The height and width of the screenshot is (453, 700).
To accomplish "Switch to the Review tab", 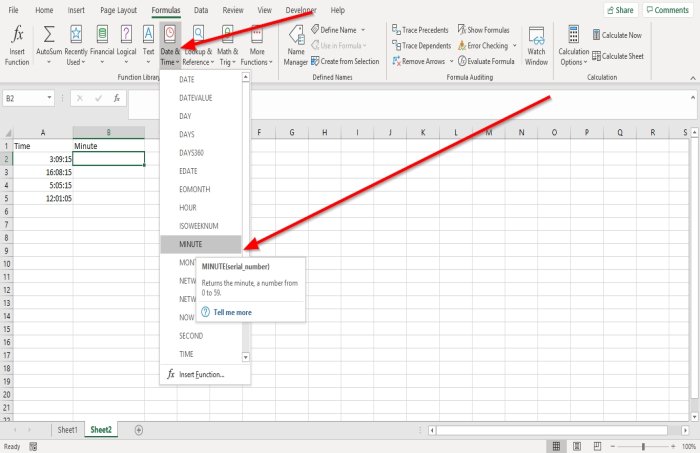I will point(233,10).
